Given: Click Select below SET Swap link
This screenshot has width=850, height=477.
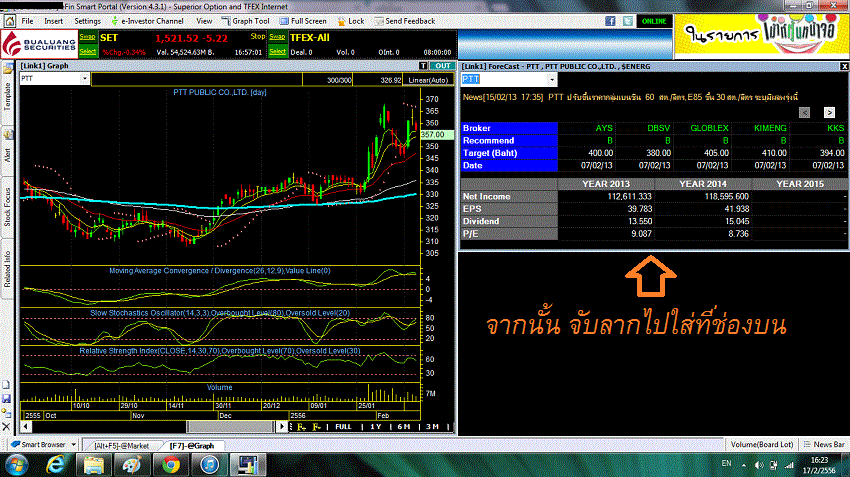Looking at the screenshot, I should pos(87,51).
